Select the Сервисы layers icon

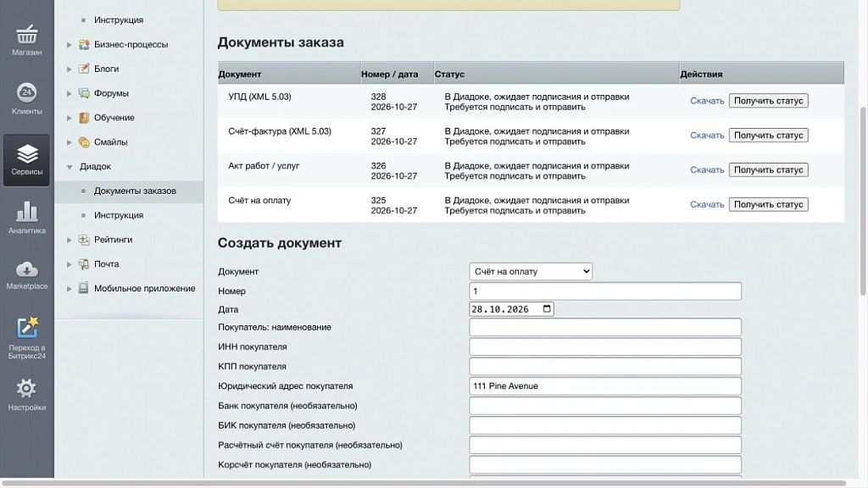click(x=26, y=154)
